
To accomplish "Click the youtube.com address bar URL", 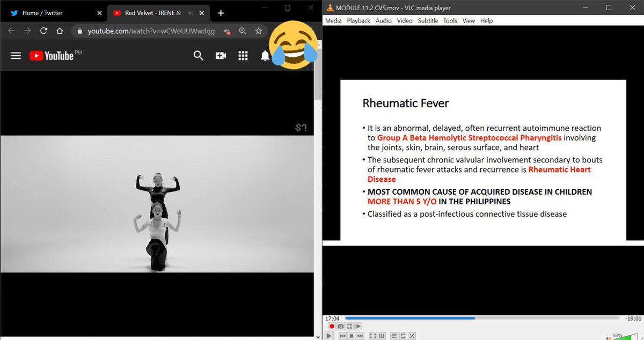I will [151, 31].
